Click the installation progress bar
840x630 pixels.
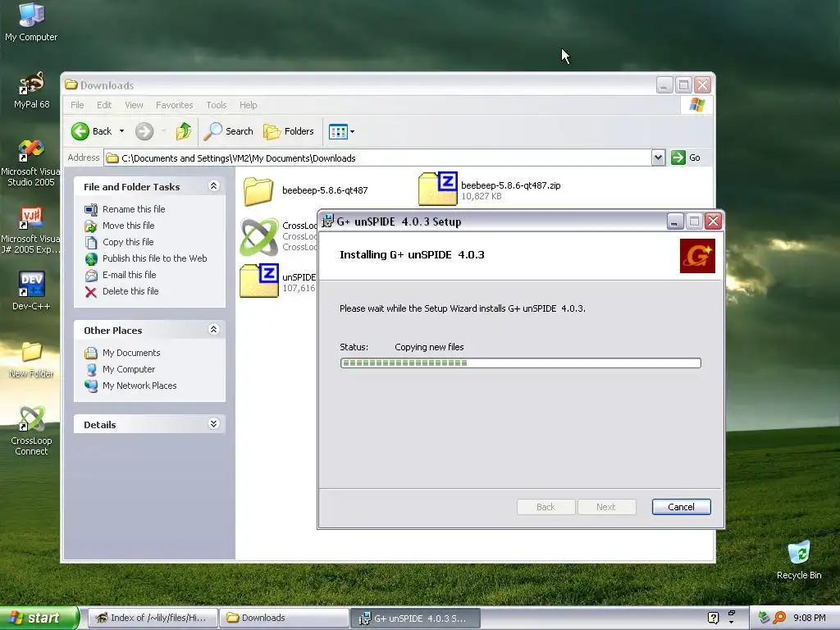(520, 363)
